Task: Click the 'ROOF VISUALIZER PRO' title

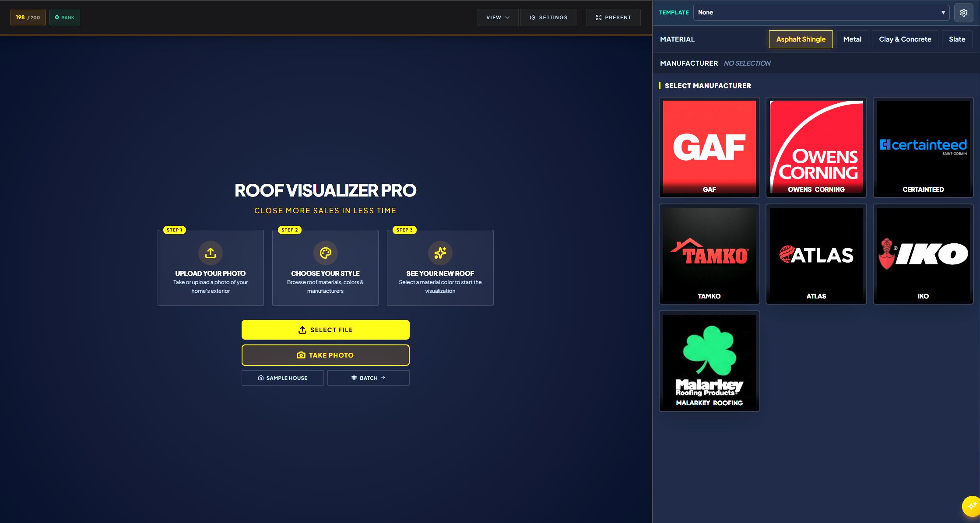Action: click(326, 190)
